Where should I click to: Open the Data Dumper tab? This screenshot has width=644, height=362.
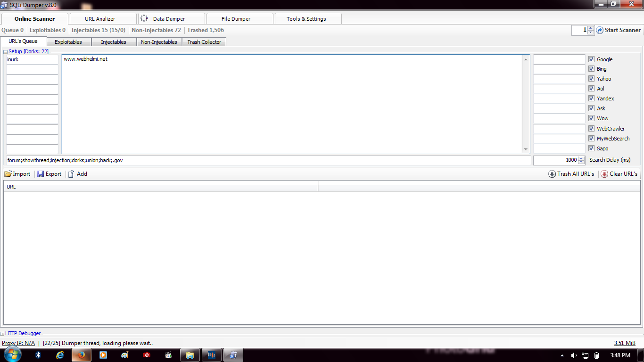pyautogui.click(x=172, y=19)
